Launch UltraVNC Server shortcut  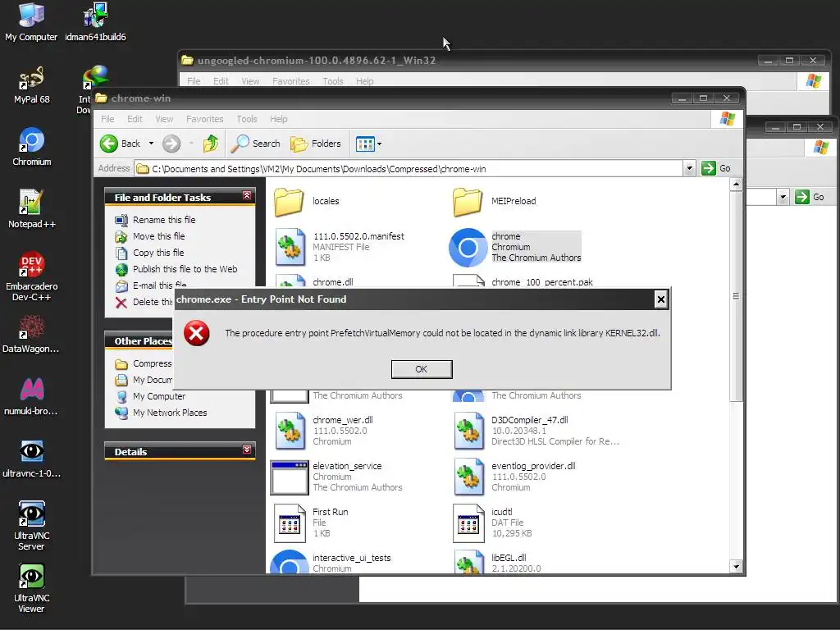point(32,526)
